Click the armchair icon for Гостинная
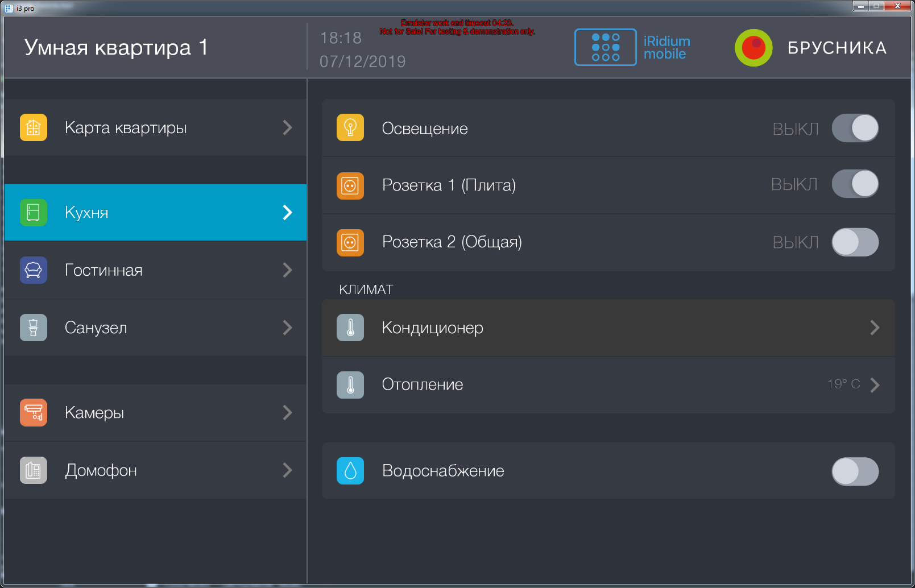 point(34,270)
